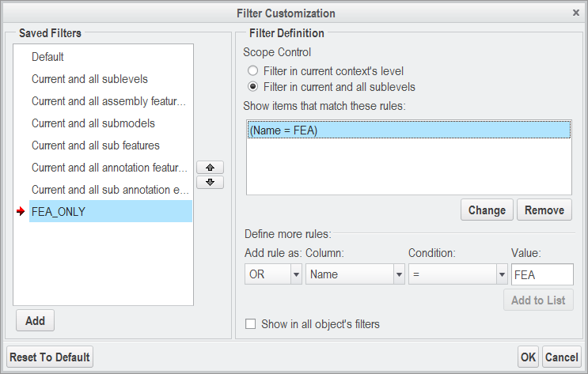Select Filter in current context's level
Image resolution: width=588 pixels, height=374 pixels.
(253, 71)
